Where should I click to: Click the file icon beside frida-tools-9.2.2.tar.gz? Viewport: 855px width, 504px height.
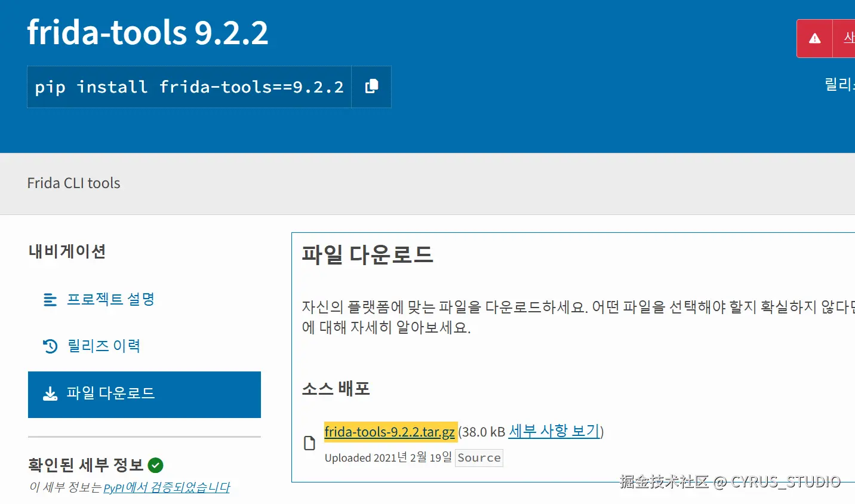click(309, 443)
